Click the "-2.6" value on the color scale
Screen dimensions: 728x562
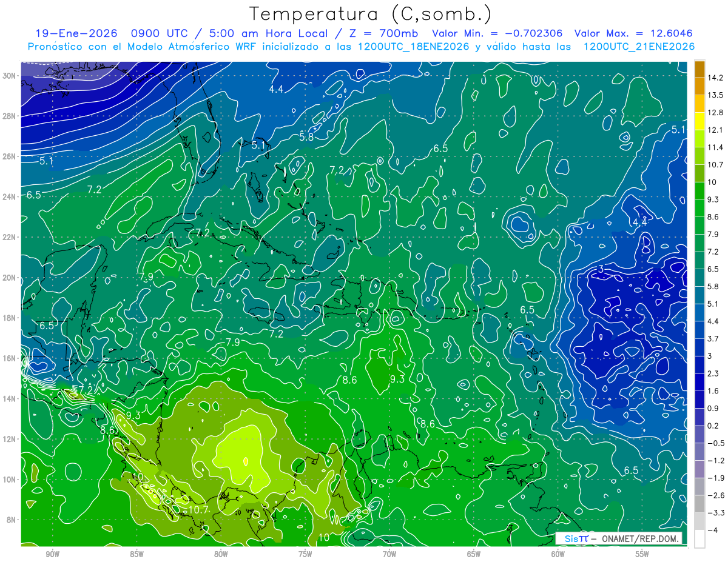coord(715,495)
